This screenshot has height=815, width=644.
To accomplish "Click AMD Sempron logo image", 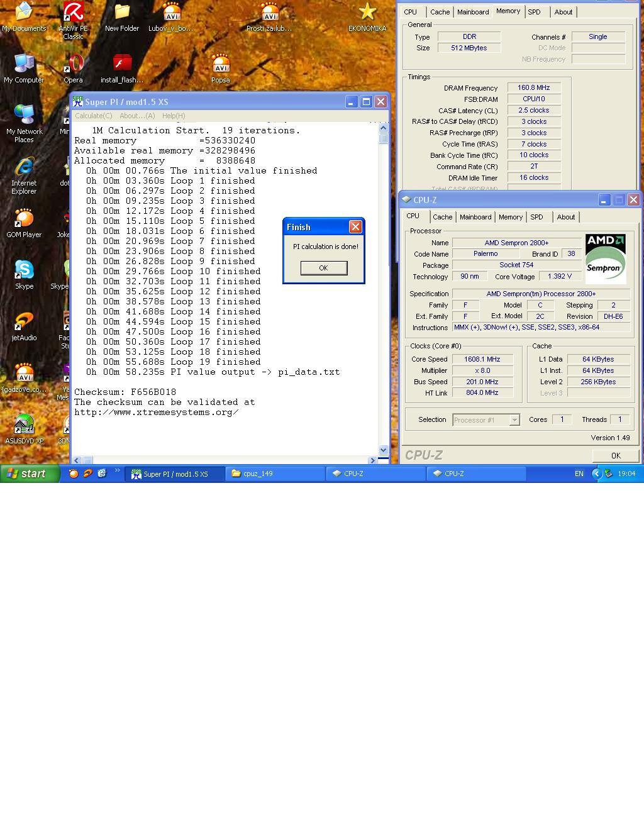I will coord(605,258).
